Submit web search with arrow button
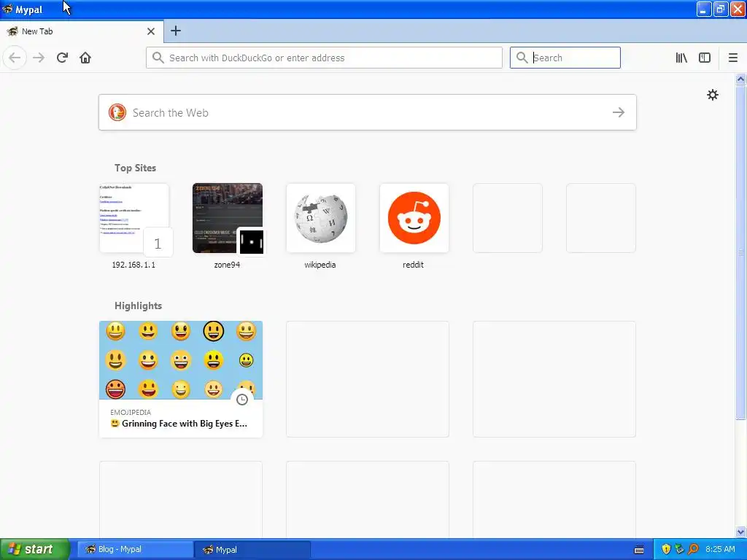The height and width of the screenshot is (560, 747). tap(619, 112)
